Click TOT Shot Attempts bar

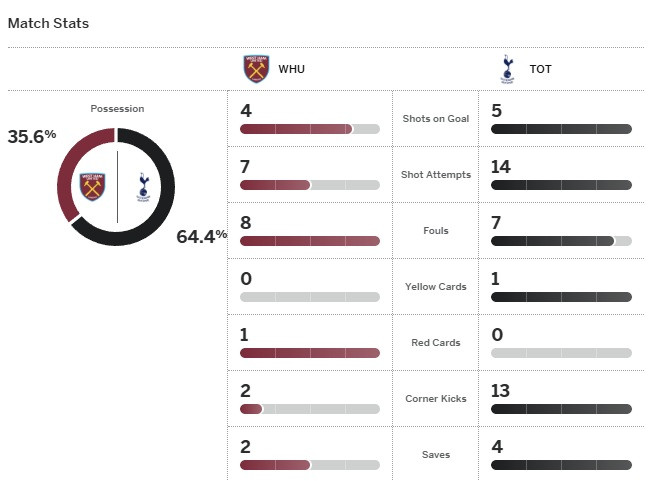(x=561, y=185)
